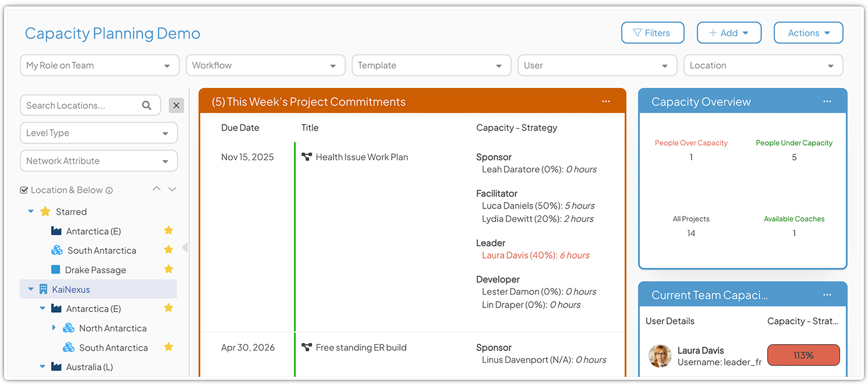Click the star icon next to Drake Passage
Image resolution: width=868 pixels, height=385 pixels.
coord(168,270)
